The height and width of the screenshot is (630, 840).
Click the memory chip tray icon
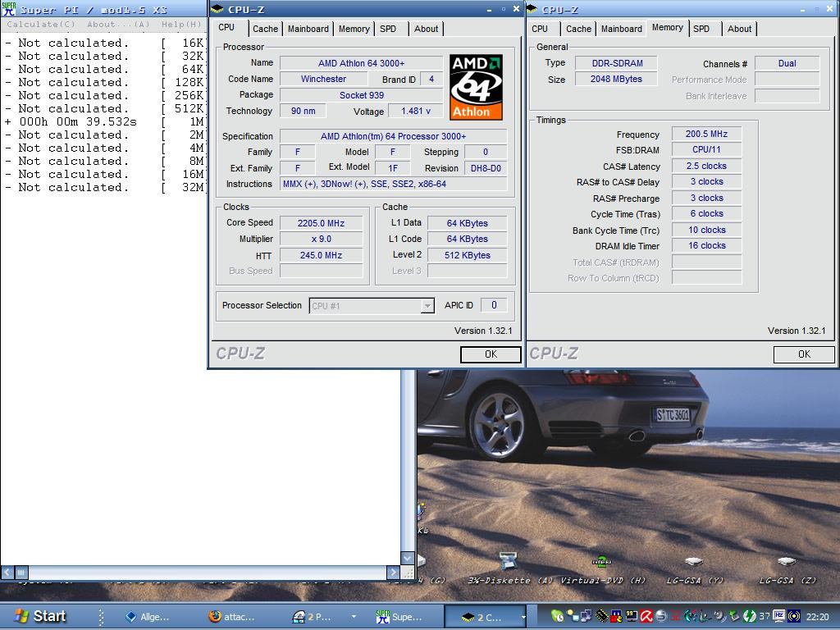pos(601,616)
